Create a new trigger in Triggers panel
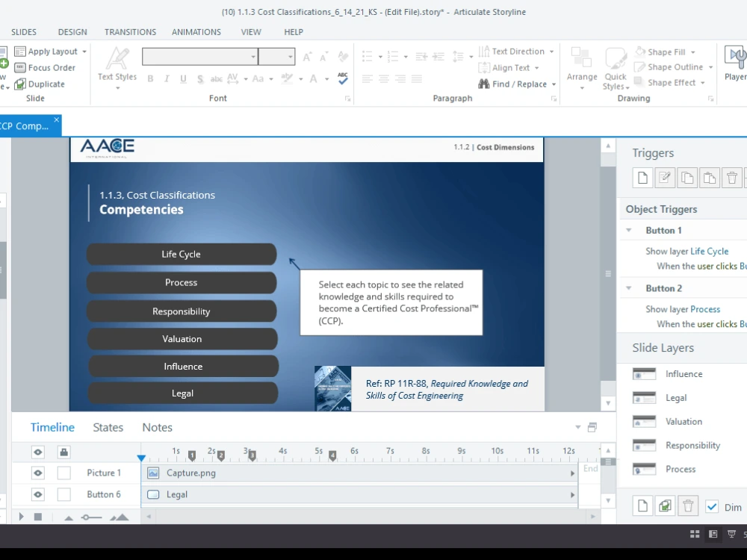The width and height of the screenshot is (747, 560). [642, 178]
